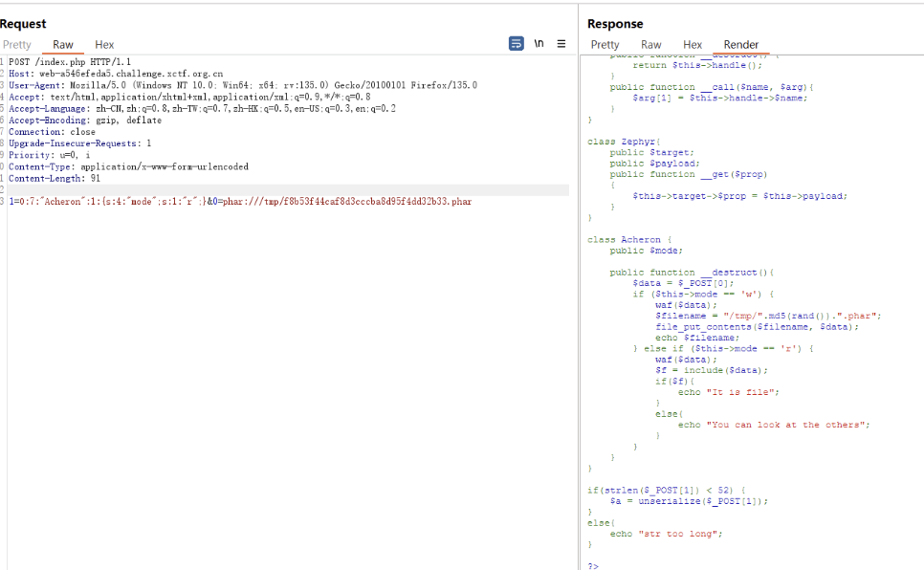The image size is (924, 570).
Task: Switch to the Response Pretty tab
Action: pos(605,45)
